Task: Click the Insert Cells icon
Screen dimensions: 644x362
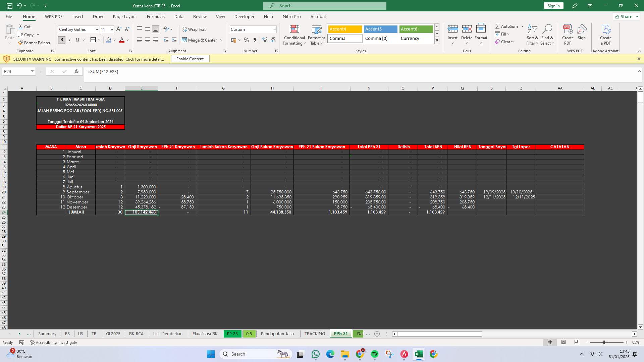Action: coord(453,32)
